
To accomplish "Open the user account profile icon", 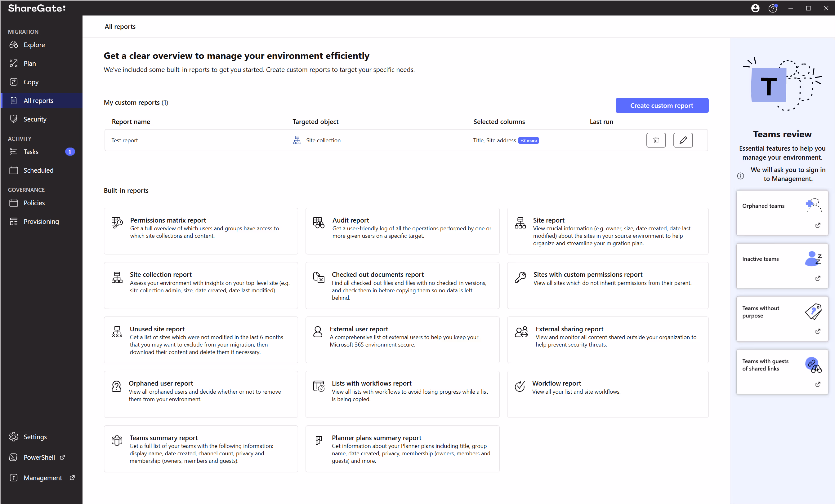I will 755,8.
